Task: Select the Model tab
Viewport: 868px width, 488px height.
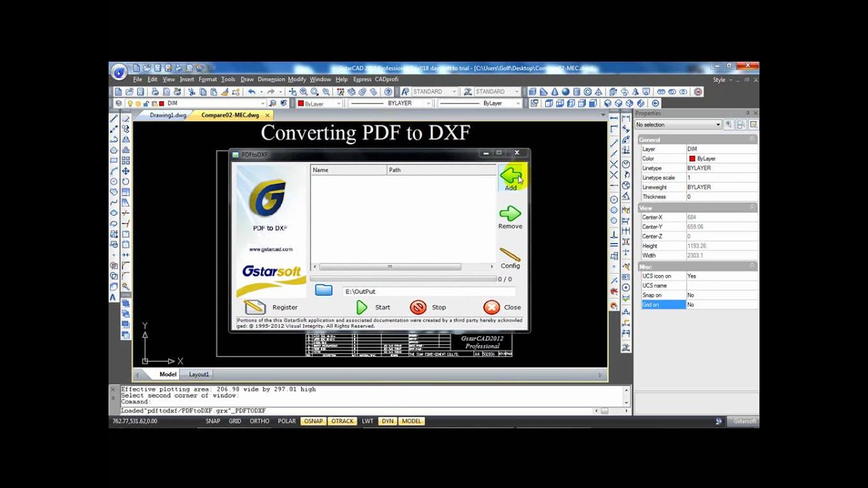Action: pyautogui.click(x=167, y=374)
